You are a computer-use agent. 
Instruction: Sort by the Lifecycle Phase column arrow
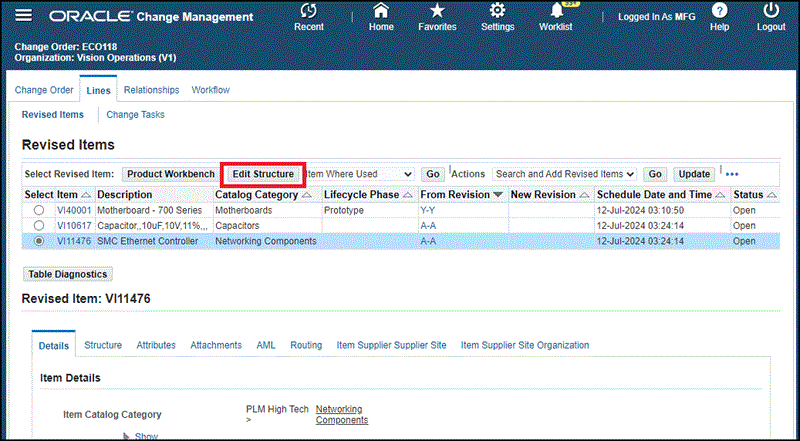pyautogui.click(x=408, y=195)
